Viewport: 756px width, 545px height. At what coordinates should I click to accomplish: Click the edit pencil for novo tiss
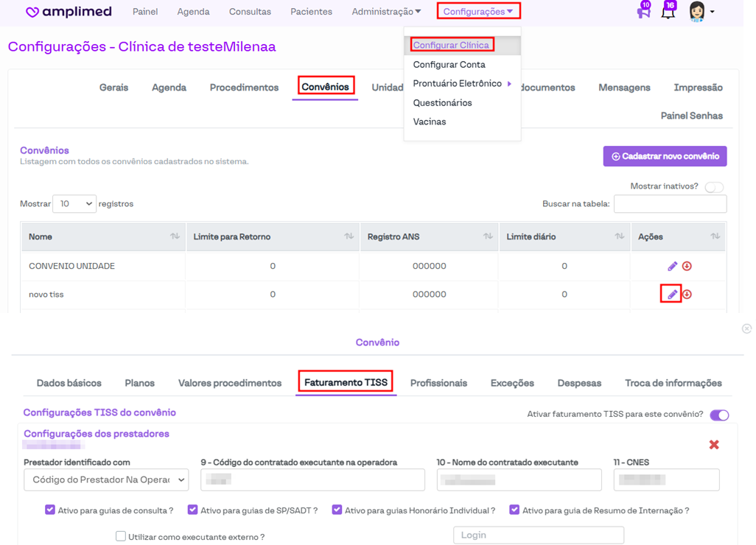[x=672, y=295]
